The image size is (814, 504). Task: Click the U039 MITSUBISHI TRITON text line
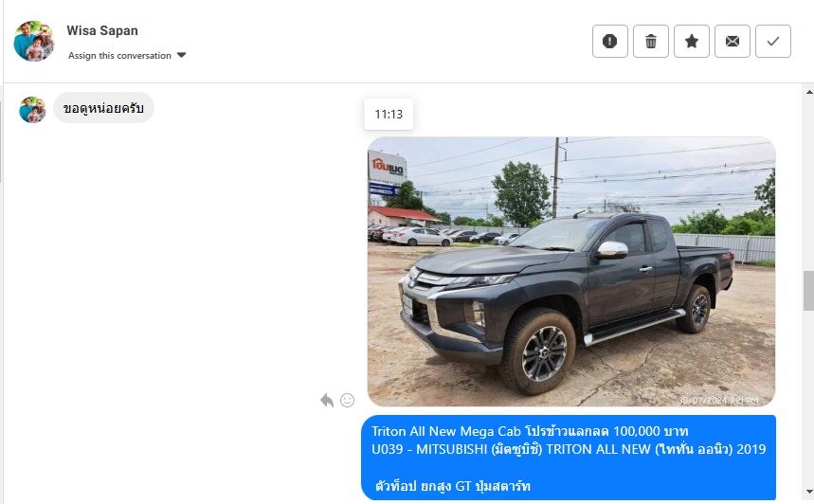[569, 449]
